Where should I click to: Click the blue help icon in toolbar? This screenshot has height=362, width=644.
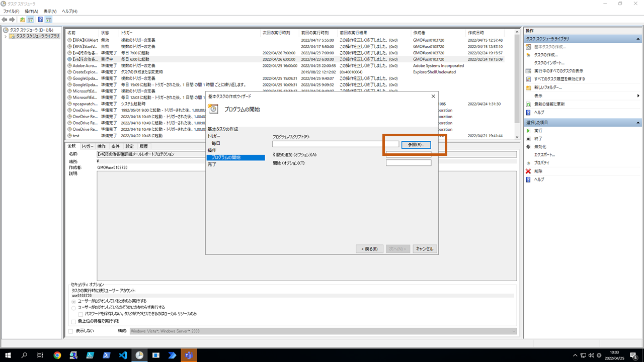[x=40, y=20]
